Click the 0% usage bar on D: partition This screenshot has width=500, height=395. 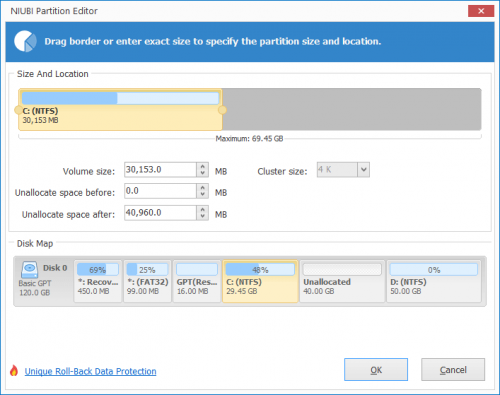(434, 269)
